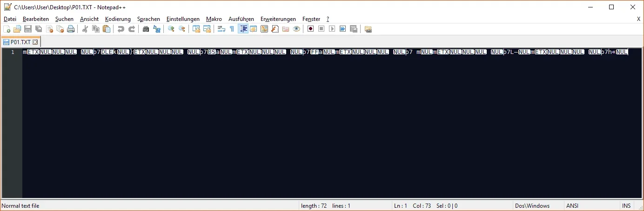This screenshot has width=644, height=211.
Task: Open Find with the binoculars icon
Action: 146,29
